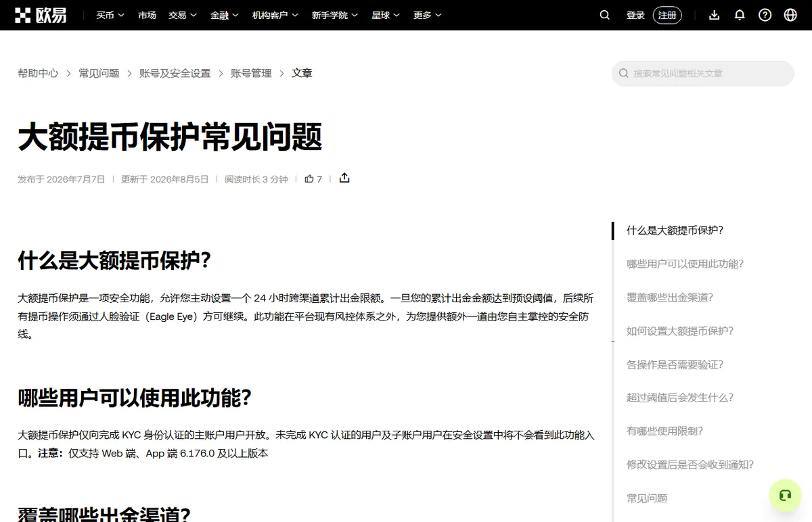Image resolution: width=812 pixels, height=522 pixels.
Task: Click the 注意 bold note text
Action: coord(51,453)
